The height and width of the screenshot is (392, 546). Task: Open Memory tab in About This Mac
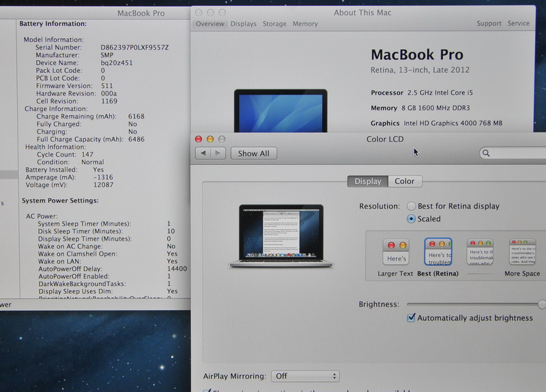pos(305,24)
